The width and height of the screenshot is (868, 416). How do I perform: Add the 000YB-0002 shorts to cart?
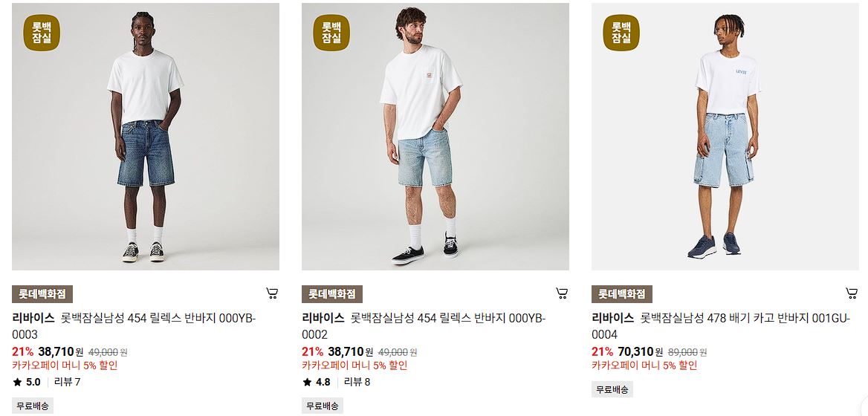click(562, 293)
